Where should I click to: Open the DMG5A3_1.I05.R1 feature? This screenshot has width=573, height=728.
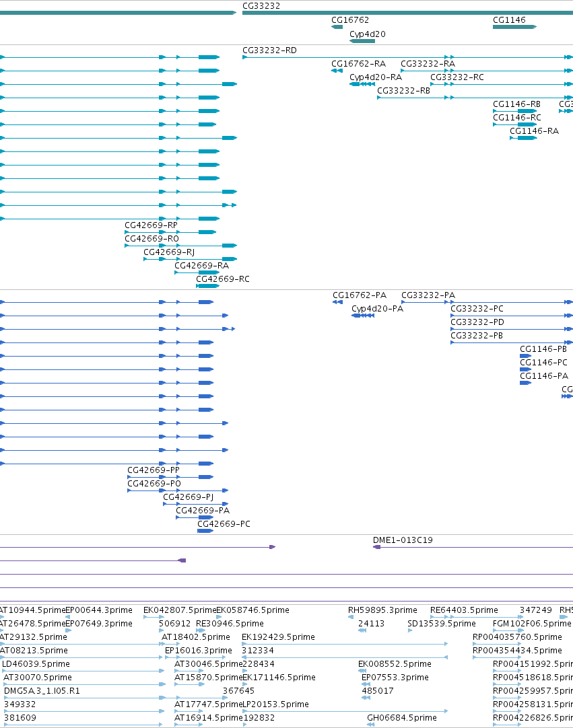pyautogui.click(x=42, y=691)
